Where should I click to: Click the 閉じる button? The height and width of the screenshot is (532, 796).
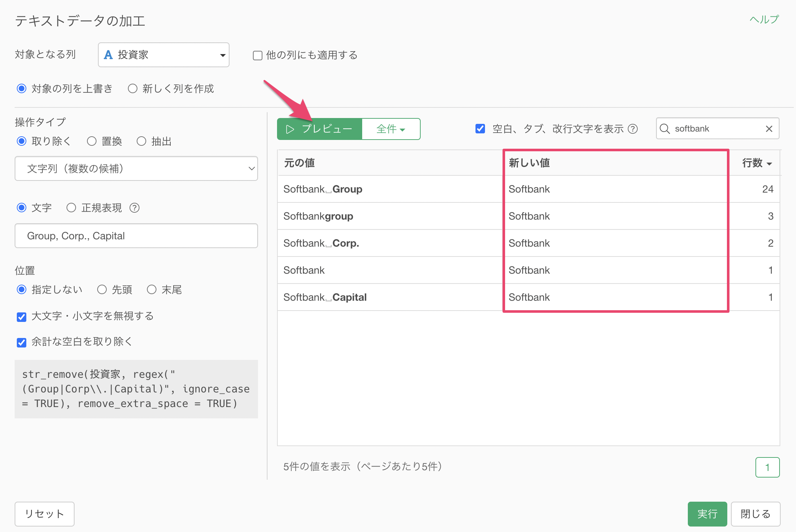(755, 514)
